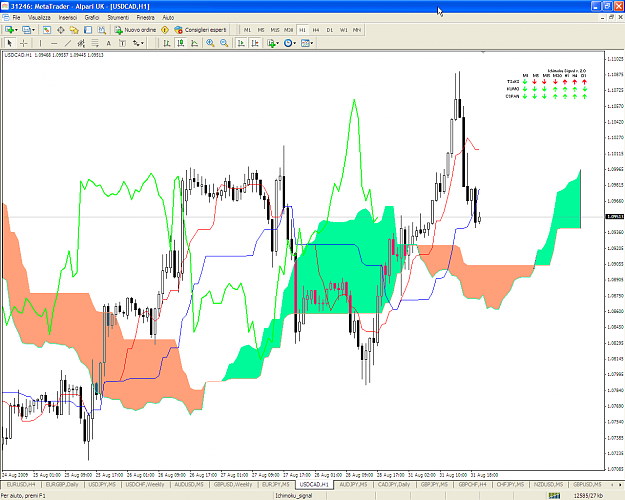Open the Navigator favorites star icon

coord(74,30)
